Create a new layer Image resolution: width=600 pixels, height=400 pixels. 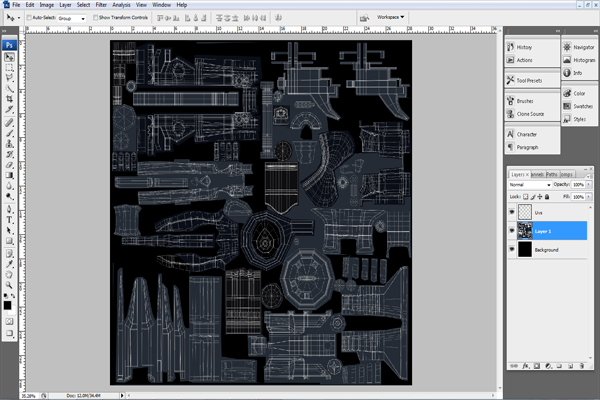(x=570, y=366)
